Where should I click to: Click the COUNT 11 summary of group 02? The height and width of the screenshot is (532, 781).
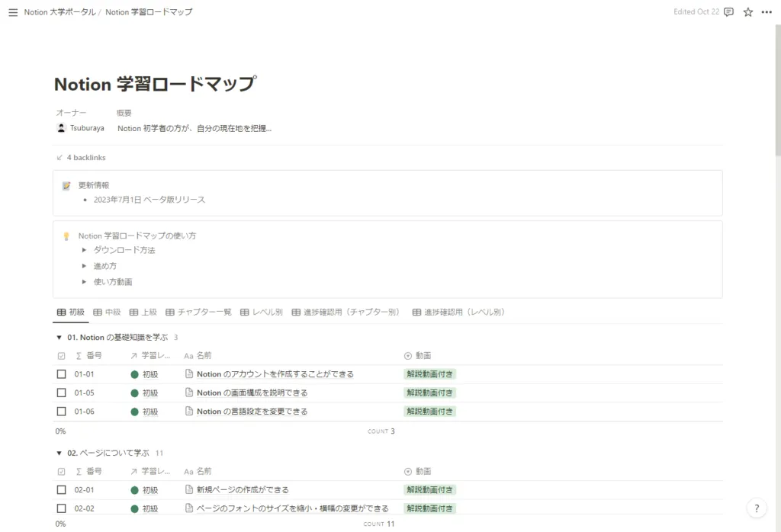click(x=379, y=524)
